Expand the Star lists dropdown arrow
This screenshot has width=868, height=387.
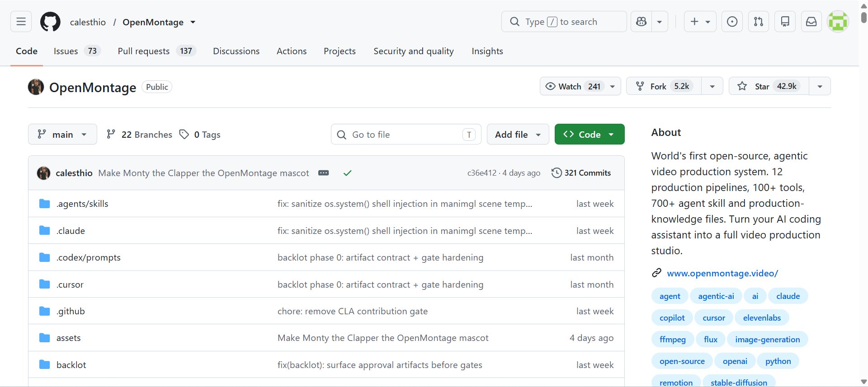click(x=820, y=86)
